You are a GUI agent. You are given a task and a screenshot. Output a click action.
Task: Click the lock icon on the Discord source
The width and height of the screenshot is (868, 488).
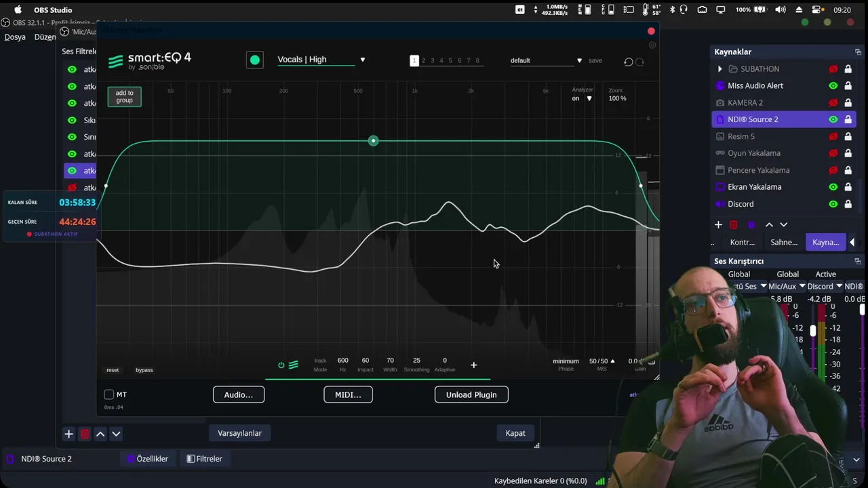pyautogui.click(x=848, y=204)
